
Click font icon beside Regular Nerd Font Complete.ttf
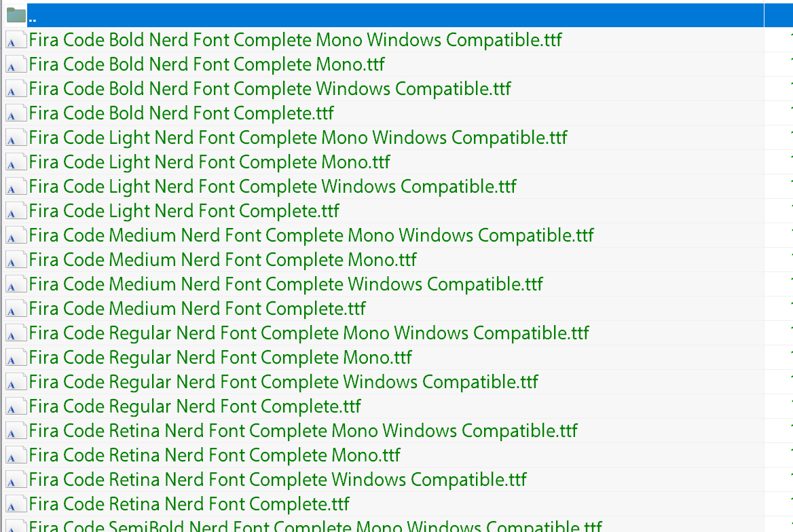(x=16, y=406)
